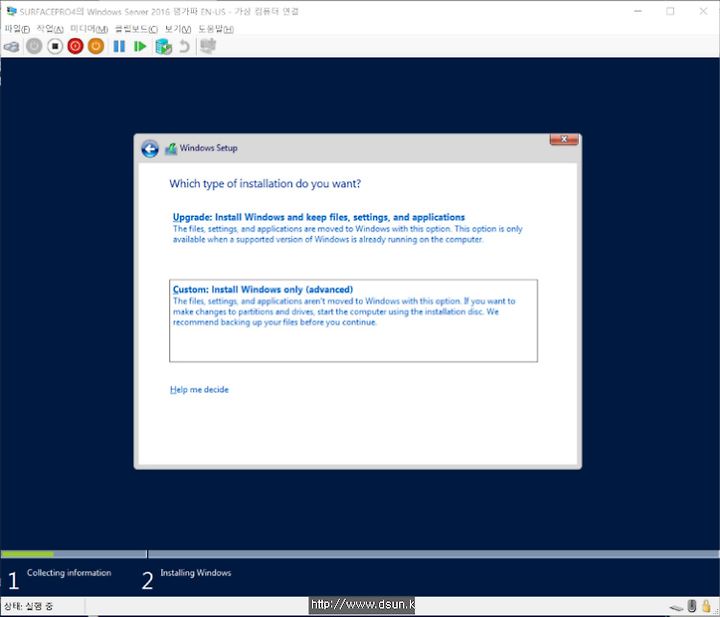Click the Ctrl+Alt+Del toolbar icon
Image resolution: width=720 pixels, height=617 pixels.
(x=11, y=46)
